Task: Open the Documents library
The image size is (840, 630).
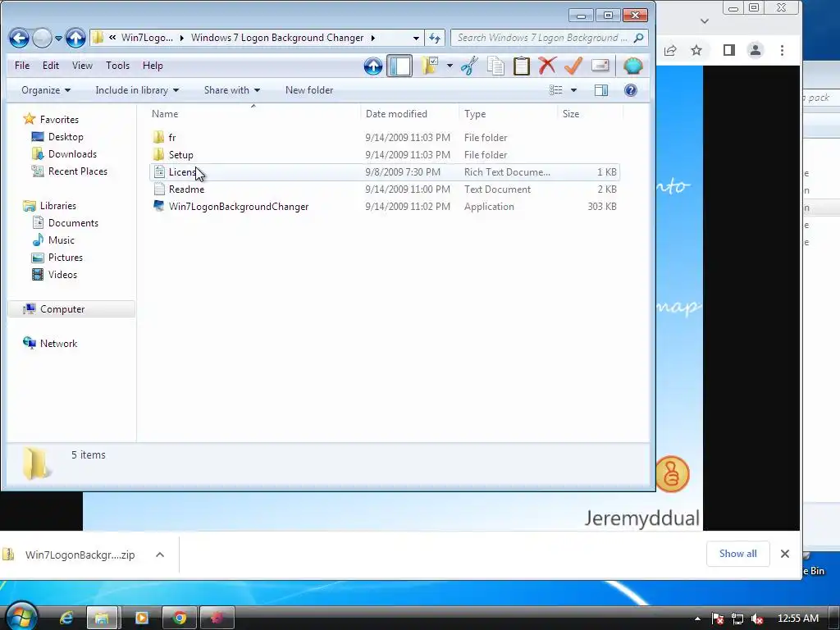Action: tap(73, 223)
